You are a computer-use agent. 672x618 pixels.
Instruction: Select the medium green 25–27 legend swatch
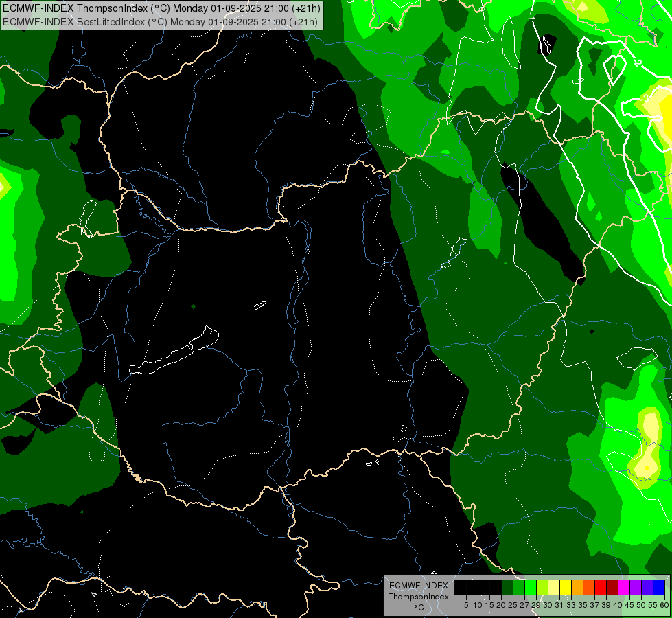click(519, 587)
